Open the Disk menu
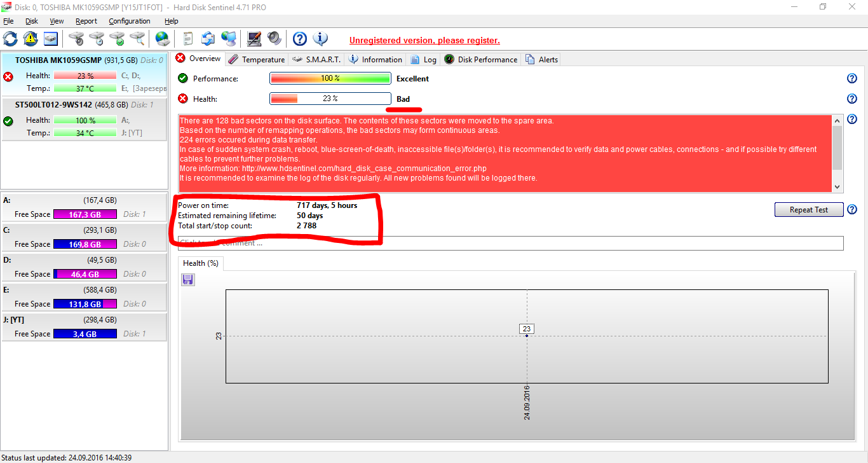The height and width of the screenshot is (463, 868). click(x=32, y=21)
